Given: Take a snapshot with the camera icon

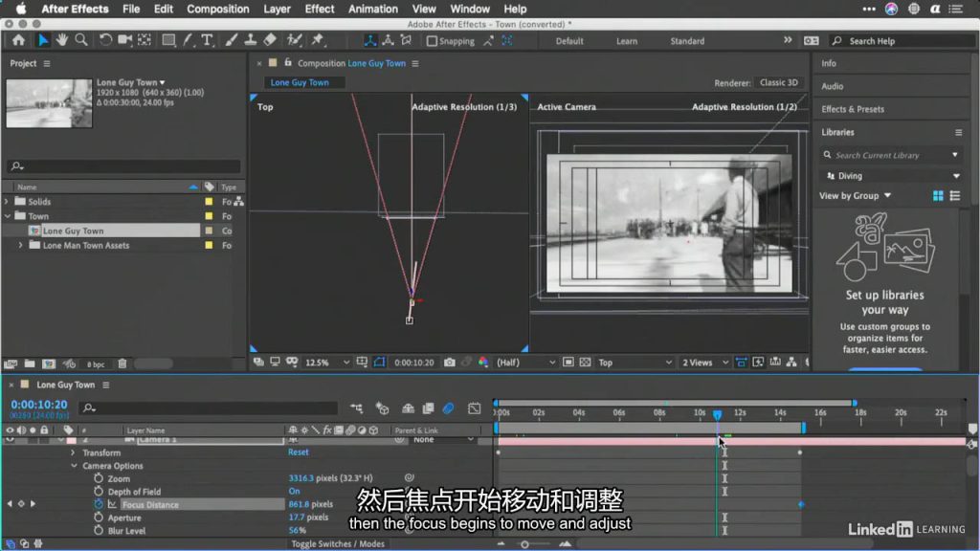Looking at the screenshot, I should [450, 363].
